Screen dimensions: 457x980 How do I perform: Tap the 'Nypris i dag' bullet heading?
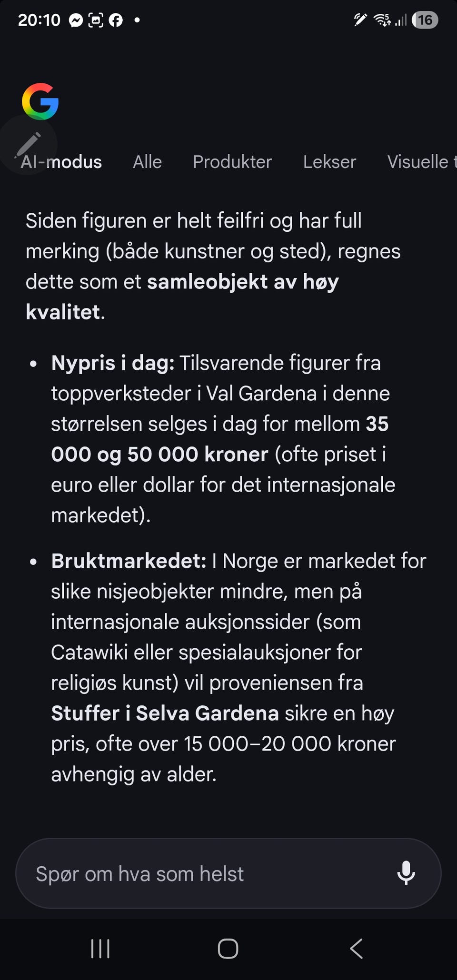point(113,363)
